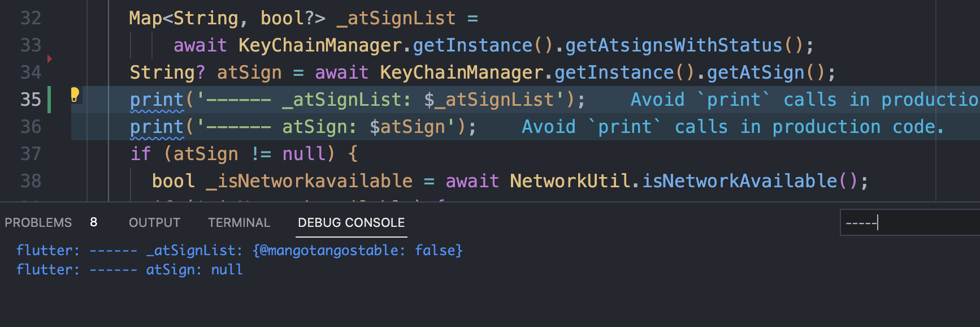Open the OUTPUT panel tab

pos(154,222)
